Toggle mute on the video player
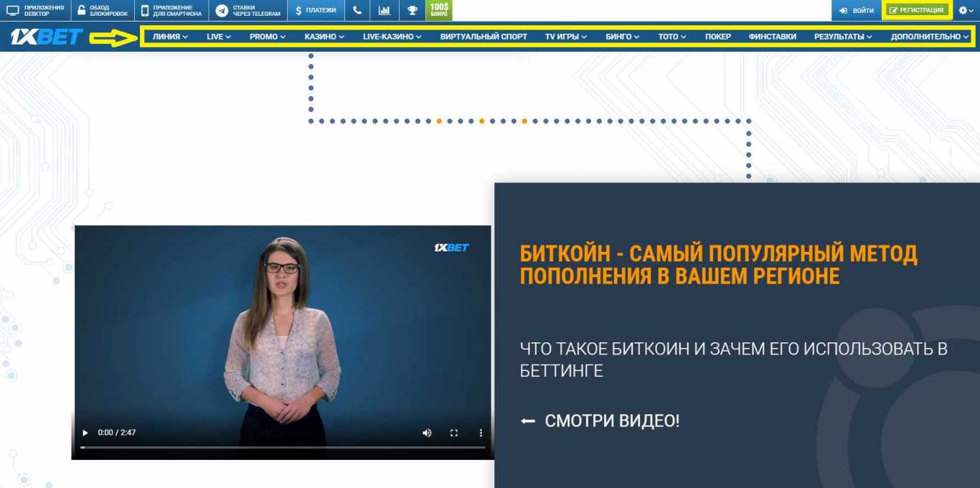980x488 pixels. pyautogui.click(x=427, y=433)
